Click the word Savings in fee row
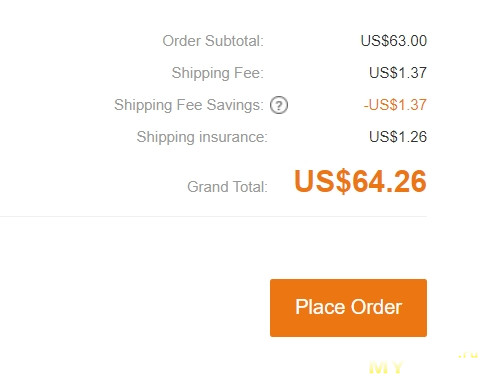 235,105
